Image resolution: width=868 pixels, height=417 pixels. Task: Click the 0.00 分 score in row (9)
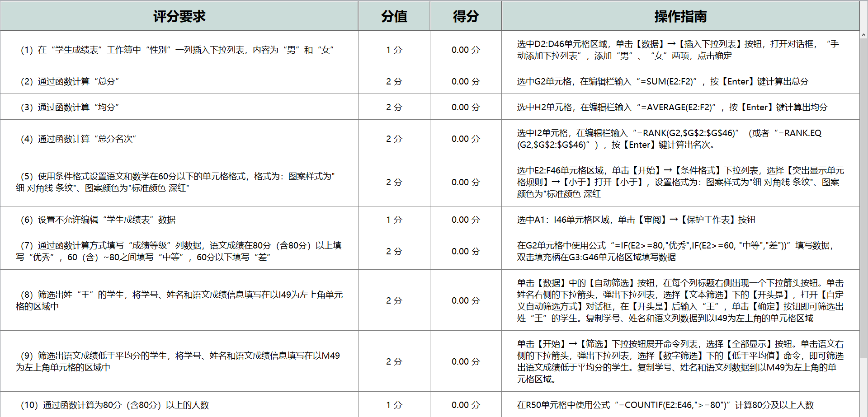pyautogui.click(x=466, y=361)
